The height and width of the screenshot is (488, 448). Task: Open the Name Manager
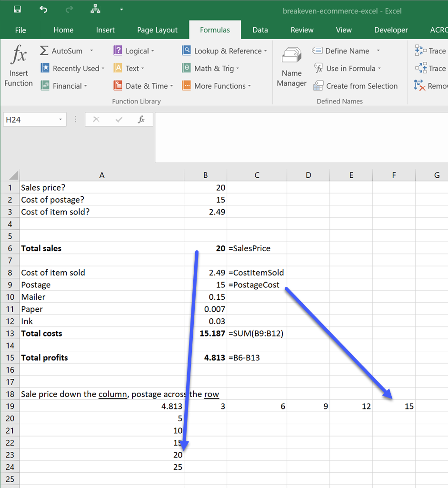coord(291,66)
